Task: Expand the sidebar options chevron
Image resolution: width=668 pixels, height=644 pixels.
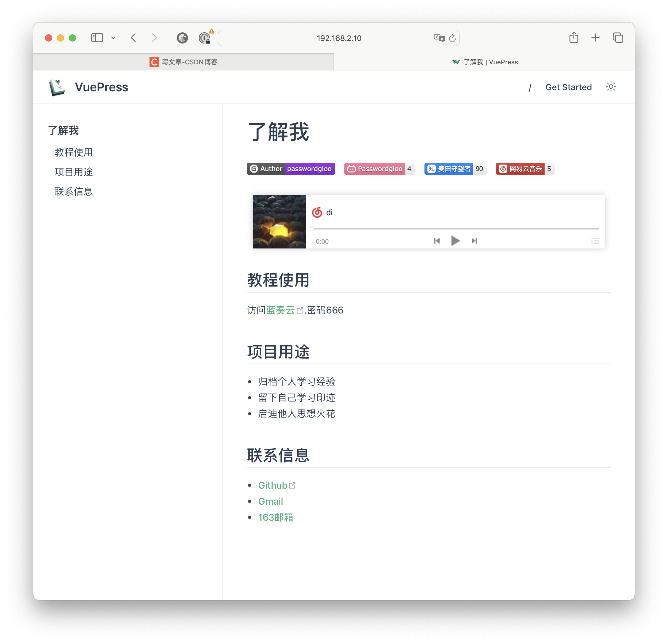Action: (x=114, y=38)
